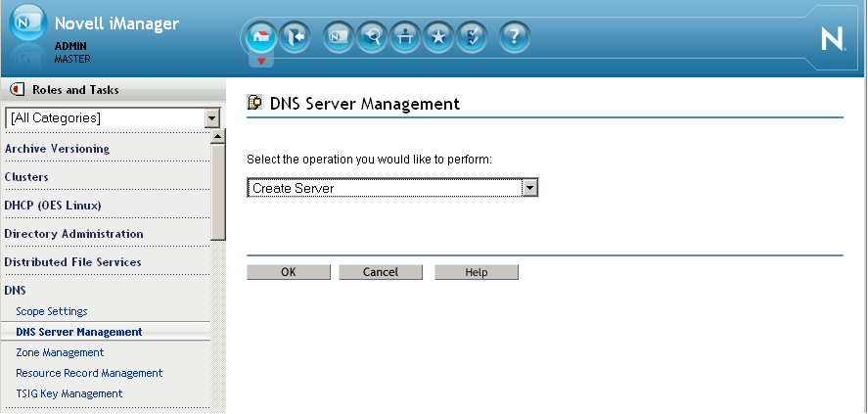868x414 pixels.
Task: Click the Exit door toolbar icon
Action: click(x=294, y=37)
